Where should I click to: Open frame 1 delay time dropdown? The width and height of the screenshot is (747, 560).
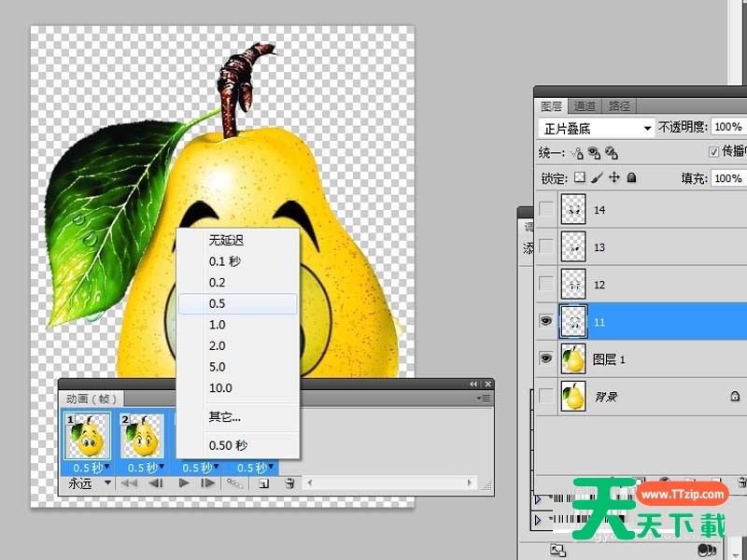(x=87, y=468)
